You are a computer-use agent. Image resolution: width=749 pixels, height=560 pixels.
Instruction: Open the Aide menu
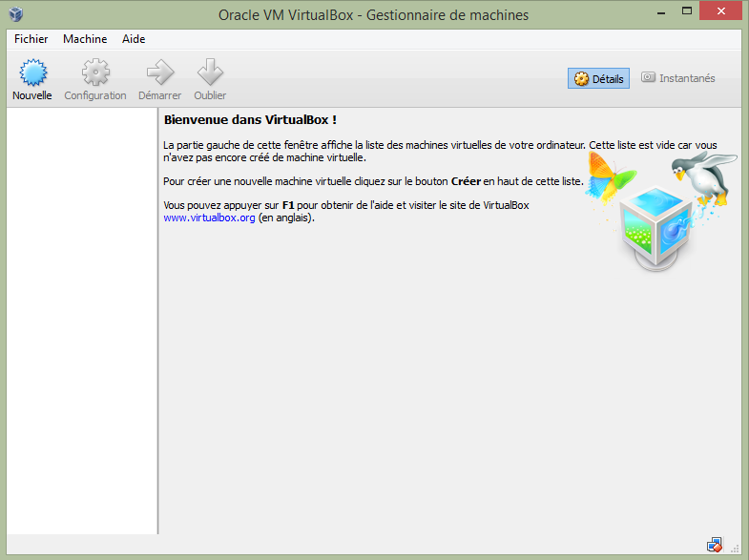[134, 39]
